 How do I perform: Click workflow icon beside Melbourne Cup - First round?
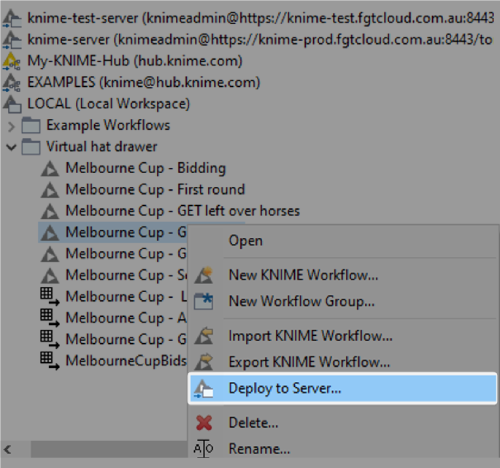(50, 190)
